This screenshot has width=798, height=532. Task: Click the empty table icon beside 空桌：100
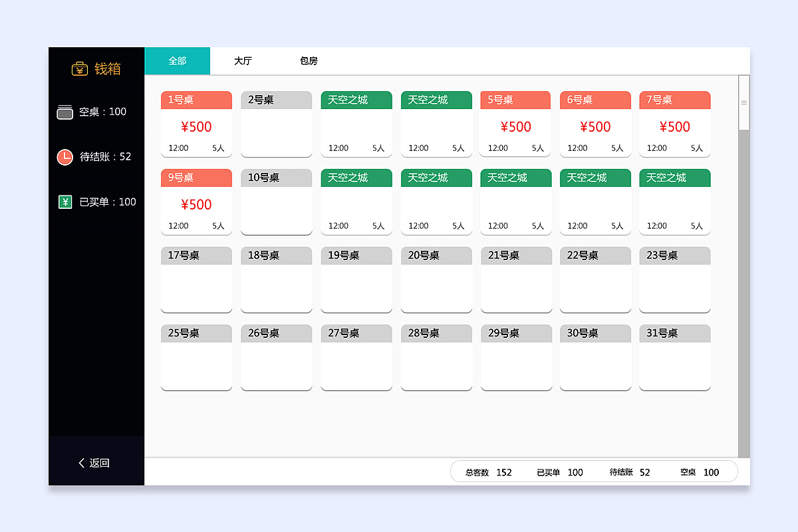[x=65, y=112]
